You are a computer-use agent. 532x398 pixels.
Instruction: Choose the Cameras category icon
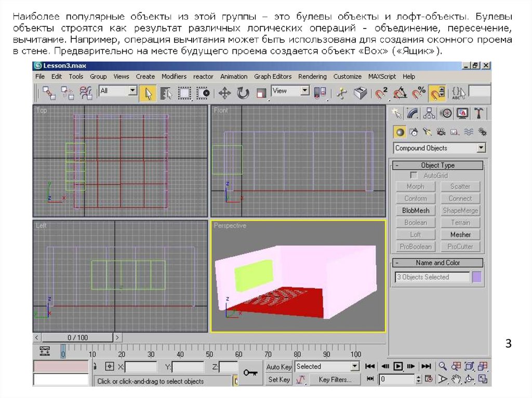point(441,132)
